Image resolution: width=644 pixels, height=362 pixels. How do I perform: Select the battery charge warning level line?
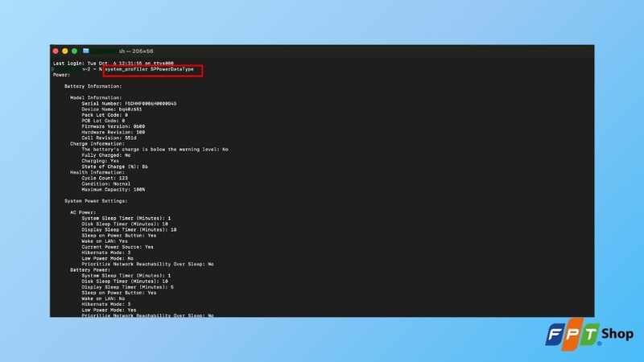[x=155, y=150]
